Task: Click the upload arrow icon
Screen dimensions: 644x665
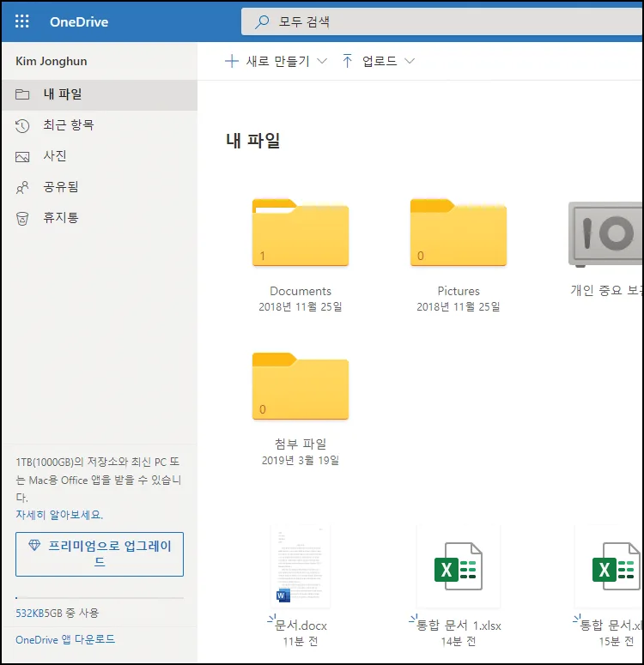Action: [x=347, y=61]
